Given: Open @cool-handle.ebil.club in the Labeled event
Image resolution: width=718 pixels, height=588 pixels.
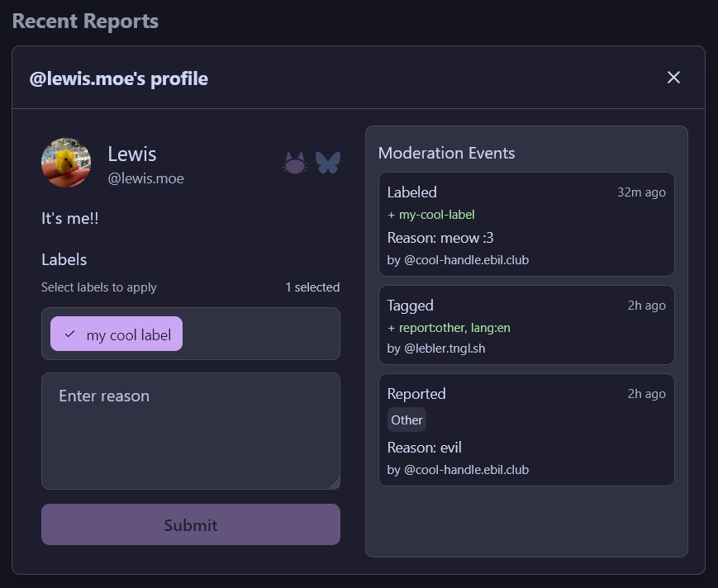Looking at the screenshot, I should (x=466, y=260).
